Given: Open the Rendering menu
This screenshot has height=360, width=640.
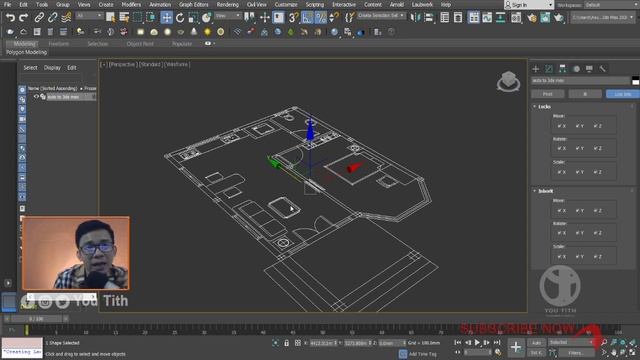Looking at the screenshot, I should coord(227,4).
